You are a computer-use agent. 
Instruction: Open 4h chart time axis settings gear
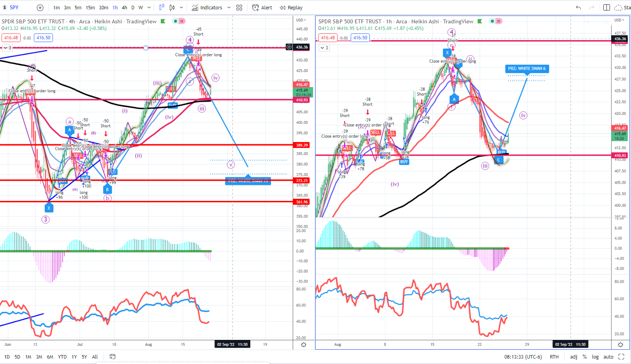pos(304,345)
